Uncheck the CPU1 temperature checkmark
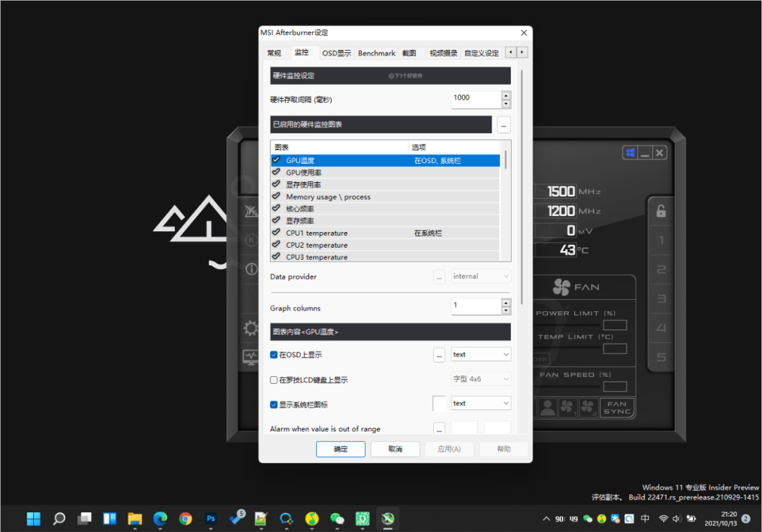Screen dimensions: 762x532 click(276, 232)
